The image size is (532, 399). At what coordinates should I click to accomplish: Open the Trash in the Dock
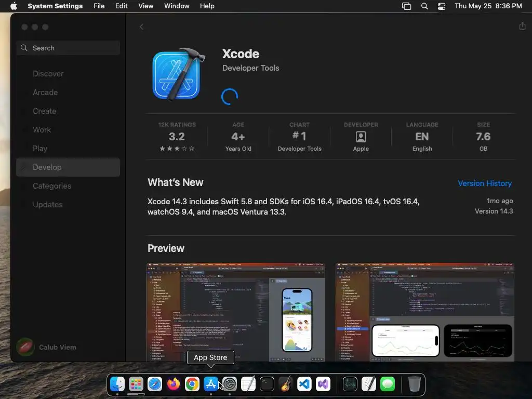tap(414, 384)
